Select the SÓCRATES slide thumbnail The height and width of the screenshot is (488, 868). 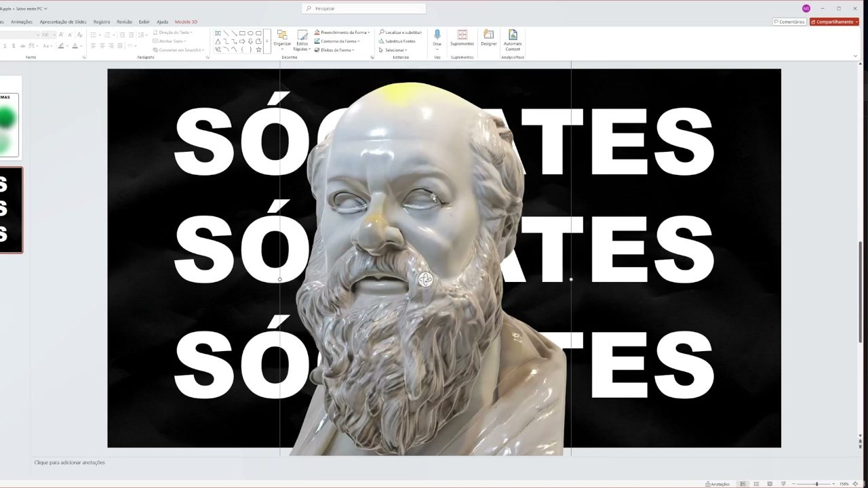[x=10, y=210]
